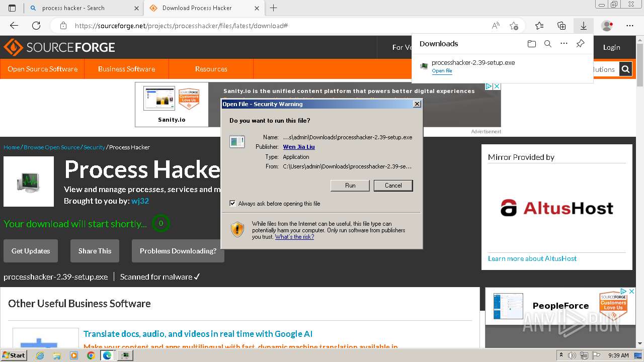Show hidden system tray icons arrow
Image resolution: width=644 pixels, height=362 pixels.
click(561, 355)
